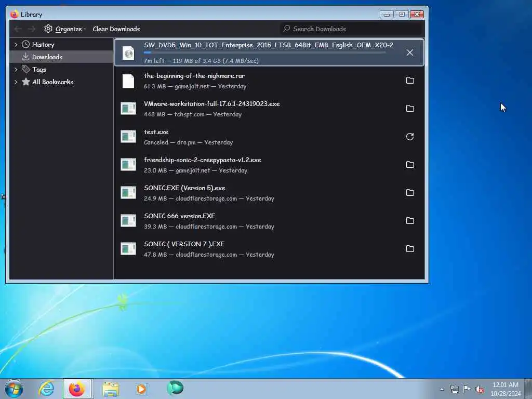Image resolution: width=532 pixels, height=399 pixels.
Task: Open containing folder for SONIC.EXE (Version 5).exe
Action: coord(410,193)
